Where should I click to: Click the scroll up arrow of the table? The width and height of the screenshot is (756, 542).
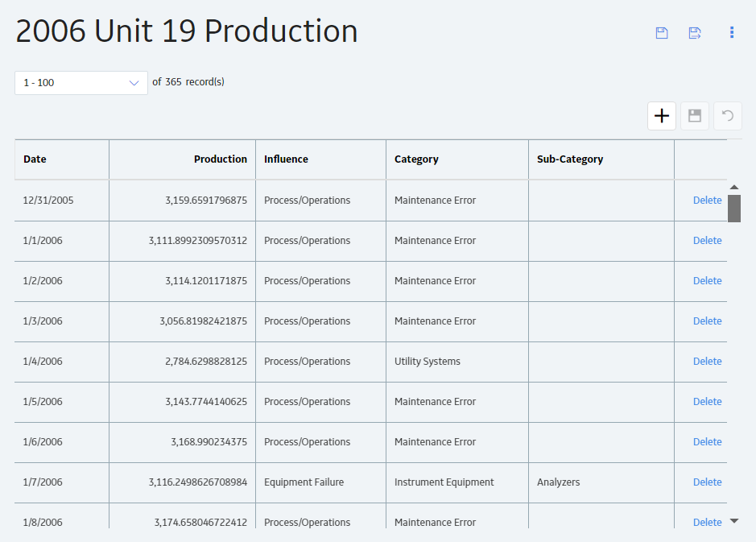click(x=734, y=187)
